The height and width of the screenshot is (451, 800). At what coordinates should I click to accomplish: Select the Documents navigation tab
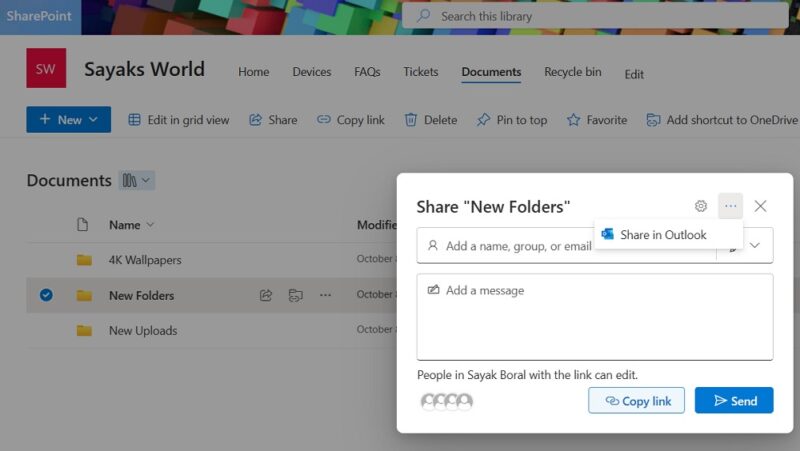coord(491,72)
